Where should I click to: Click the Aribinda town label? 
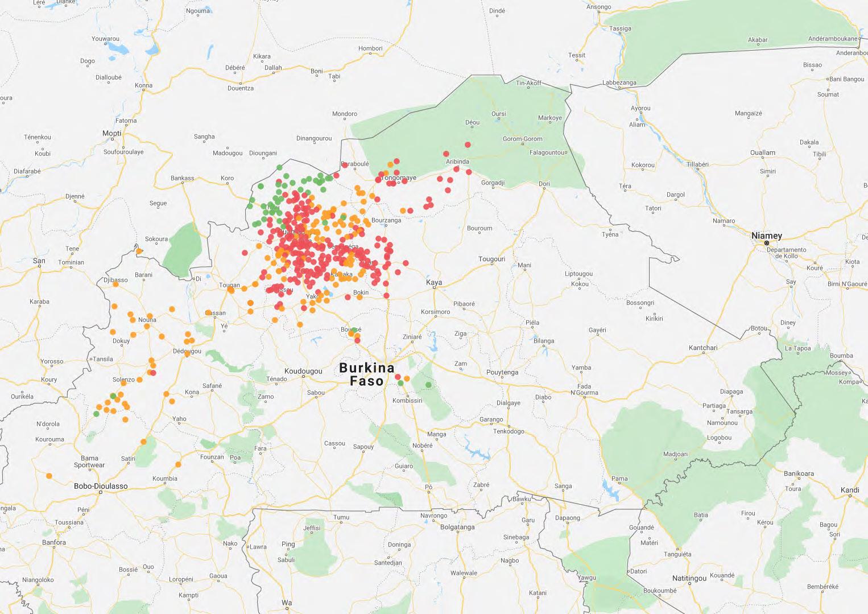457,162
